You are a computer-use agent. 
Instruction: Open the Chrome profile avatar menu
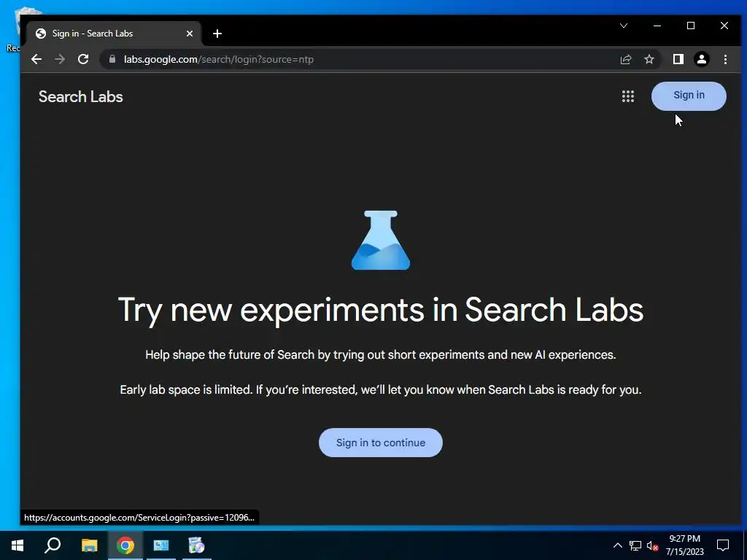coord(701,59)
